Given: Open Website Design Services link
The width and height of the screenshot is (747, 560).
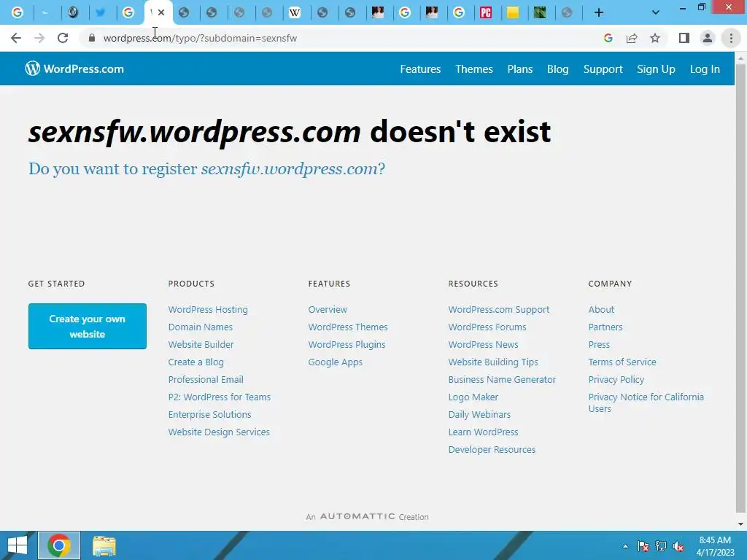Looking at the screenshot, I should [219, 432].
